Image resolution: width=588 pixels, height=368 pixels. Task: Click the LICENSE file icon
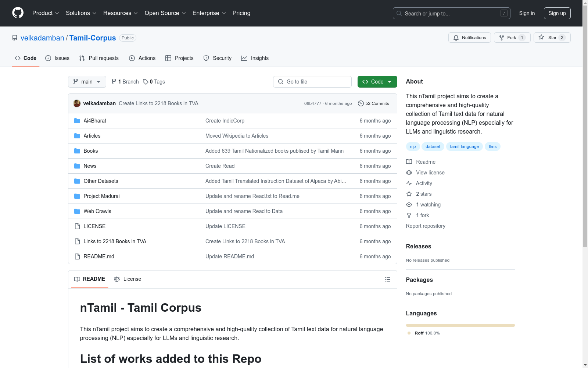77,226
